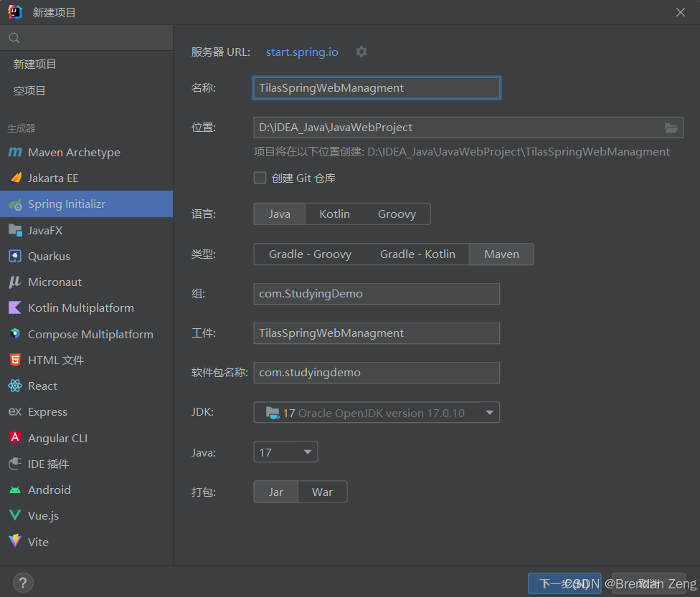Click the Android robot icon
The image size is (700, 597).
point(15,489)
